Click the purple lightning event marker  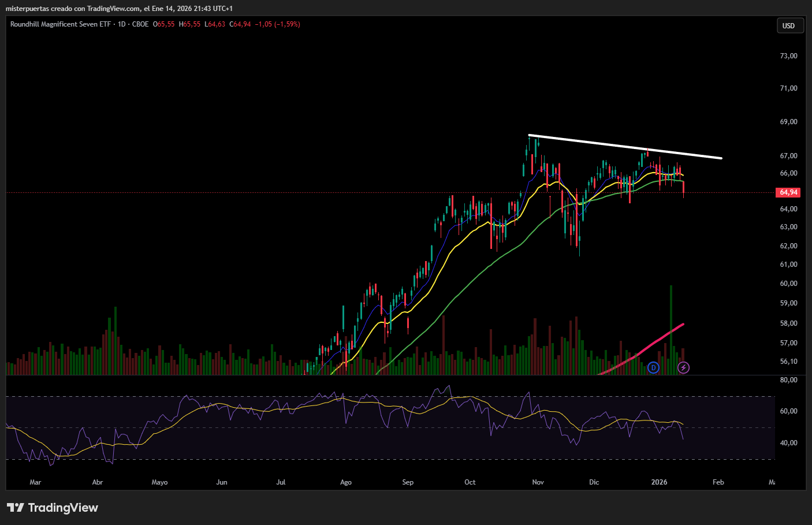(x=683, y=367)
